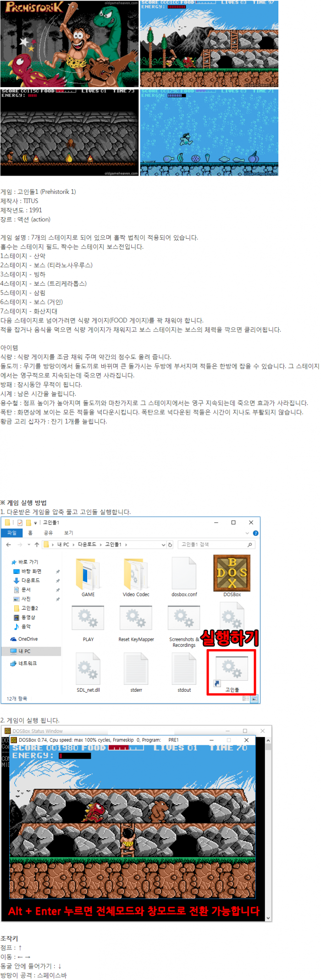Screen dimensions: 321x980
Task: Expand the 다운로드 breadcrumb chevron
Action: point(100,545)
